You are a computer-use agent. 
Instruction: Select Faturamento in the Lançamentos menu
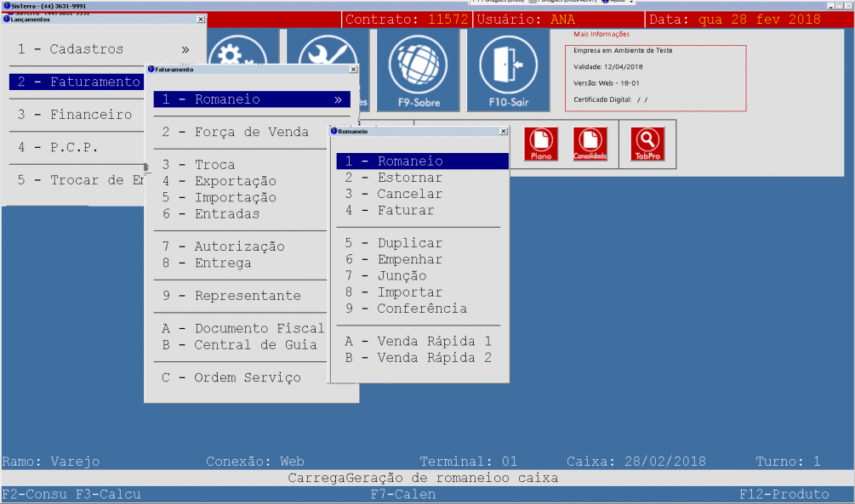(x=78, y=82)
